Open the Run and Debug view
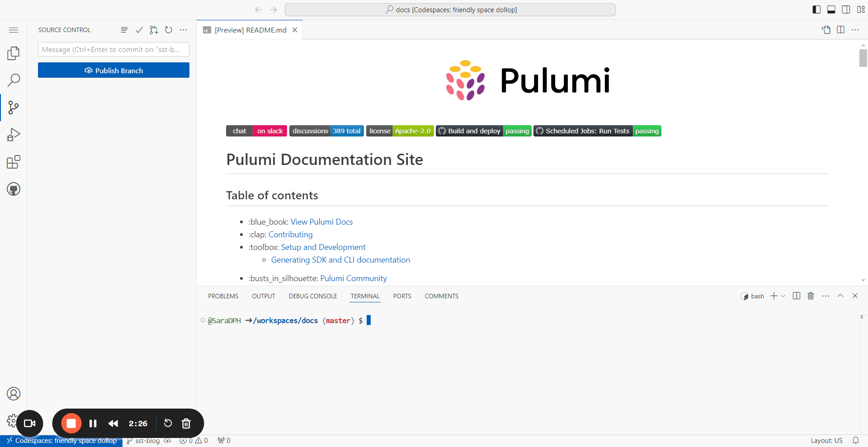868x447 pixels. (x=14, y=135)
